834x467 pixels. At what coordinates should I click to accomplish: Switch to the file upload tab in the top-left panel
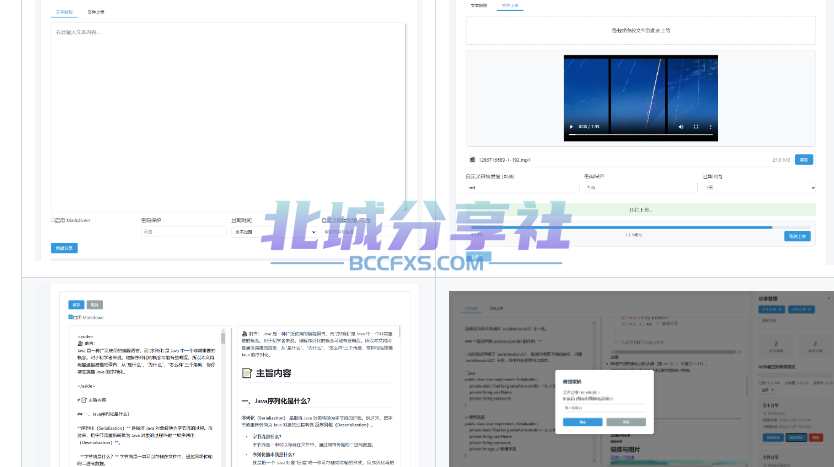point(96,12)
